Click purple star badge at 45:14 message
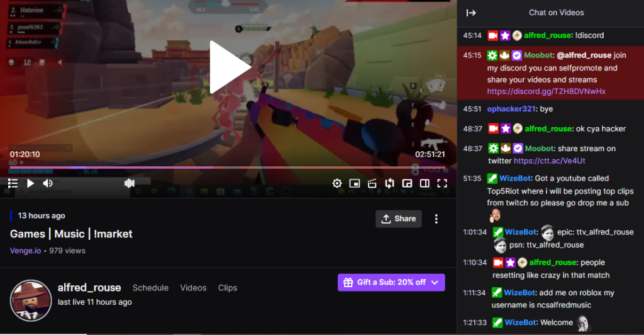This screenshot has width=644, height=335. click(505, 36)
